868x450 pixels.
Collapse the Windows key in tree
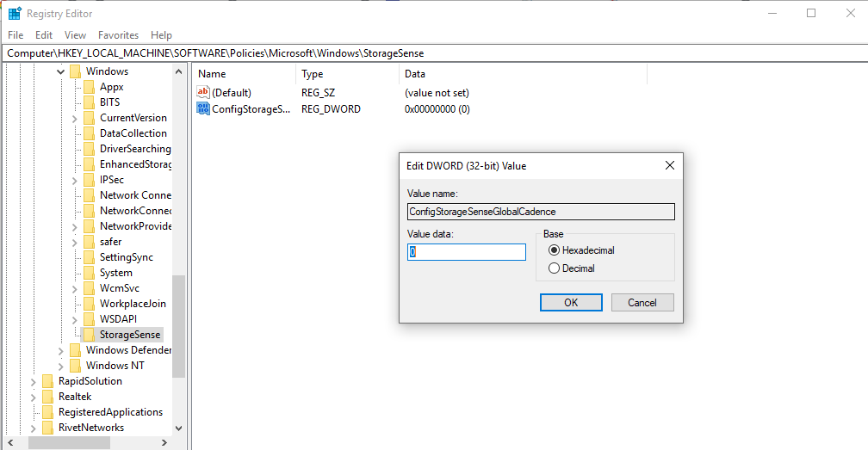click(x=61, y=71)
